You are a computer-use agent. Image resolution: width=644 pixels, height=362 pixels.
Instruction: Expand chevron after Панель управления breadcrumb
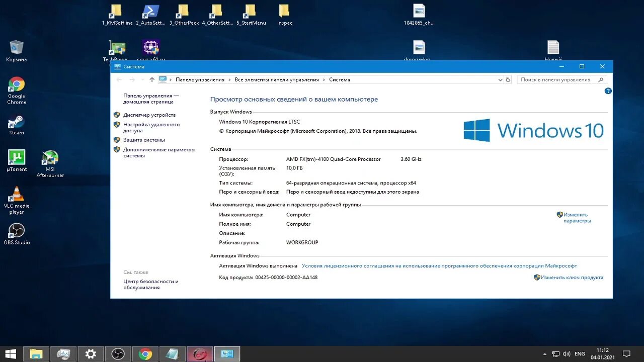point(229,79)
